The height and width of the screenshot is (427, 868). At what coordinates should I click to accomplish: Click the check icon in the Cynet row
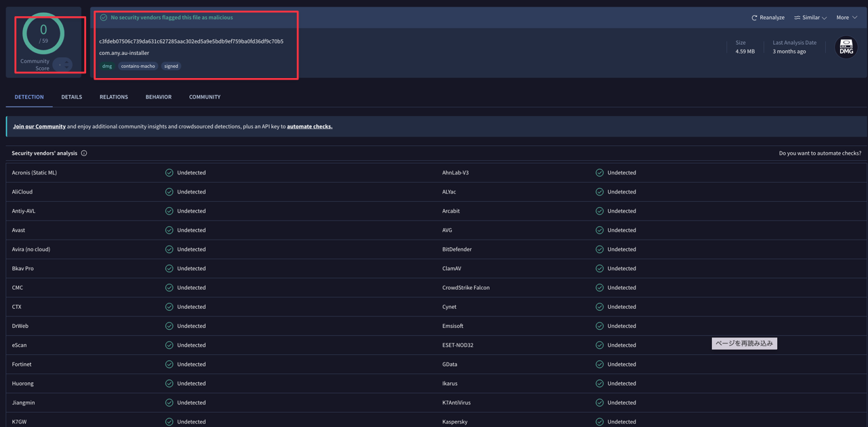pos(599,307)
